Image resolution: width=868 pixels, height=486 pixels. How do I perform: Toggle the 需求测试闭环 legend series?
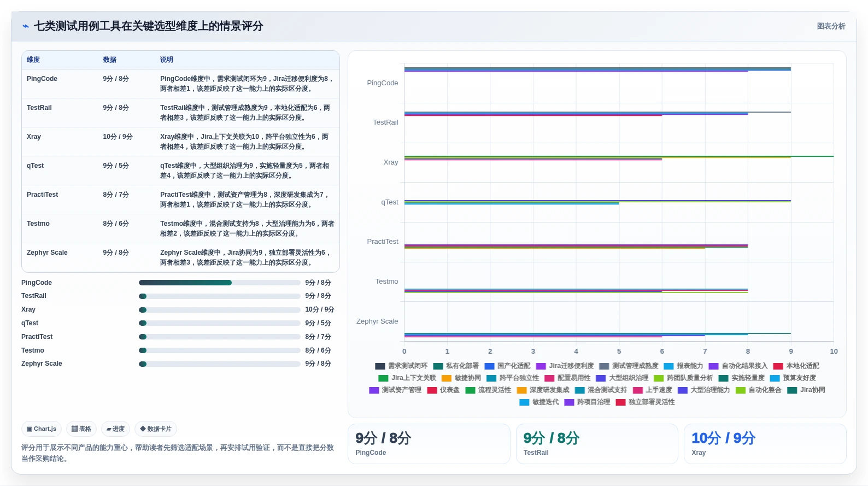tap(401, 366)
